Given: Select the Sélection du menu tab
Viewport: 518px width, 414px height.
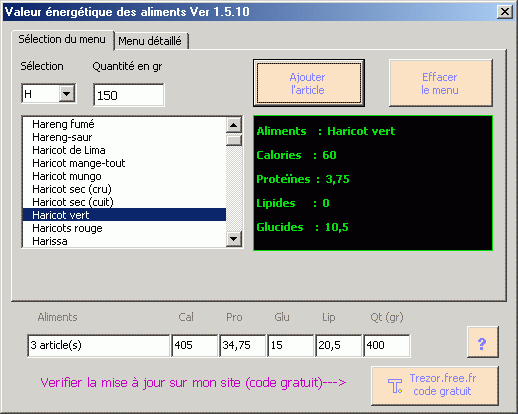Looking at the screenshot, I should 62,39.
